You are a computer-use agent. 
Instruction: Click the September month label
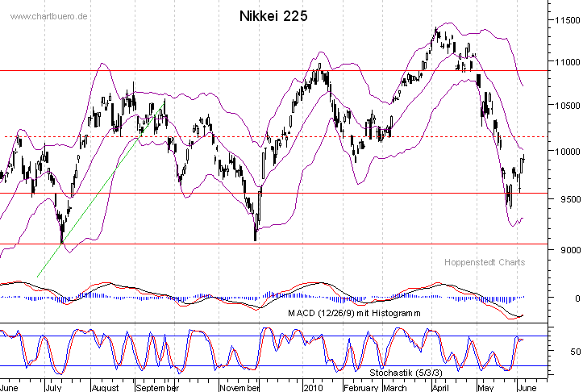click(x=157, y=388)
